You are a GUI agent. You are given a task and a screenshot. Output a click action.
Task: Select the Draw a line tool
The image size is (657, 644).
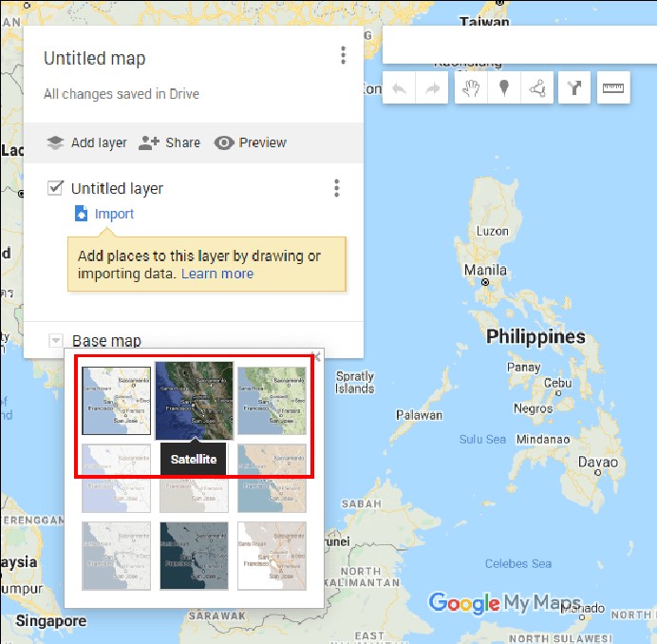click(537, 89)
